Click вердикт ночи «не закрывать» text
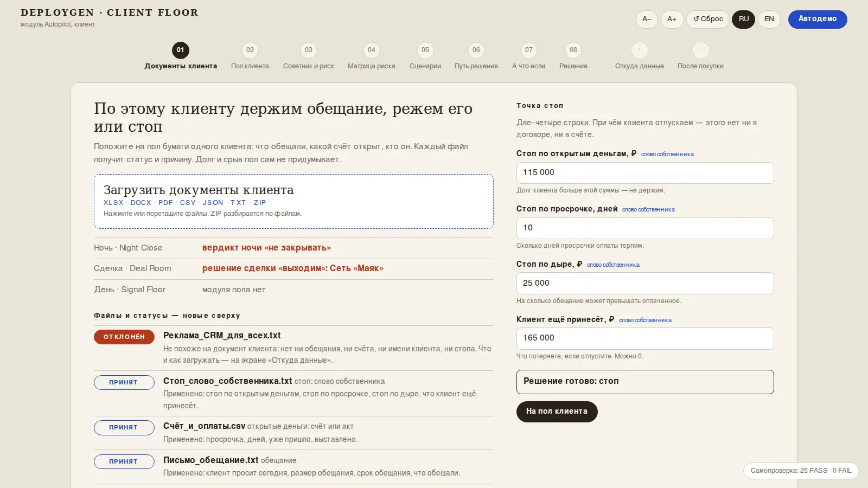This screenshot has height=488, width=868. pyautogui.click(x=266, y=248)
